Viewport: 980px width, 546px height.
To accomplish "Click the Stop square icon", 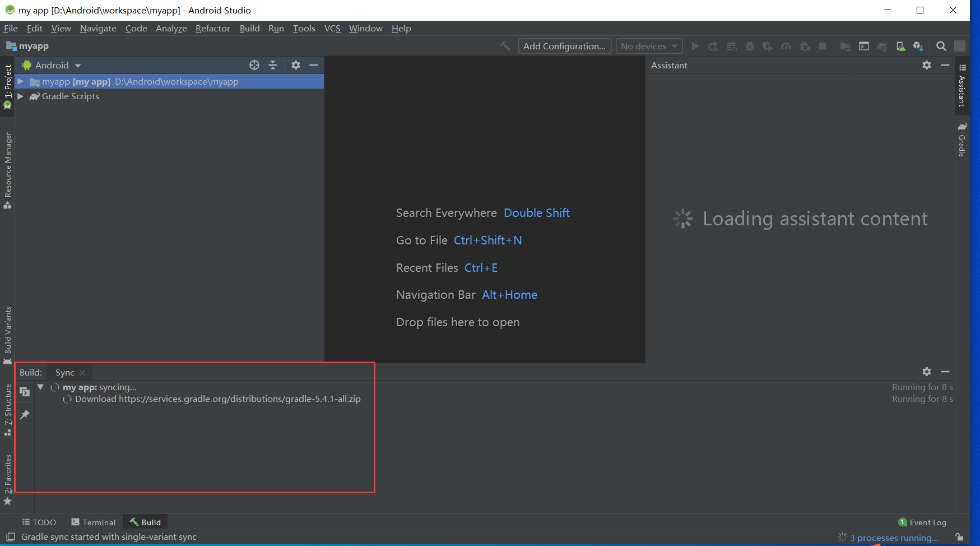I will [x=823, y=46].
